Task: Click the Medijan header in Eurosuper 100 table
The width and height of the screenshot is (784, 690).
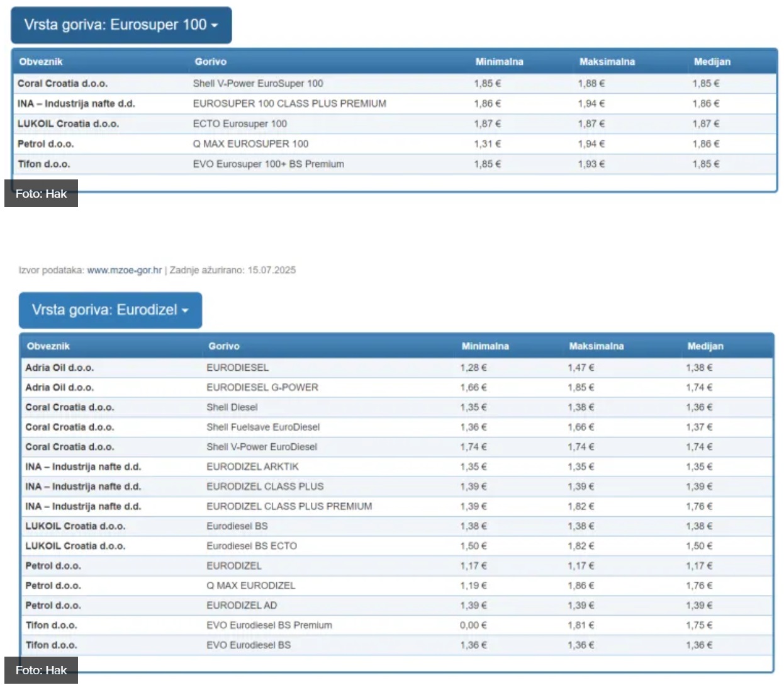Action: click(712, 62)
